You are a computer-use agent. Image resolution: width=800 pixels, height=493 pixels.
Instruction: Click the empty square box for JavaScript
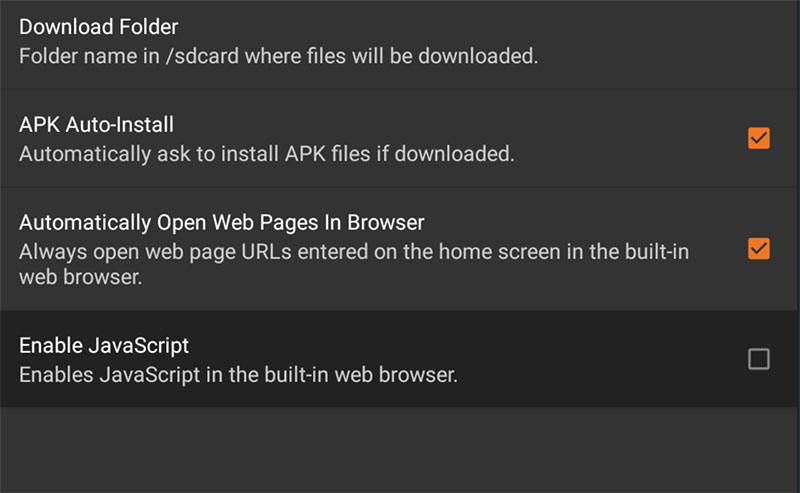click(759, 359)
